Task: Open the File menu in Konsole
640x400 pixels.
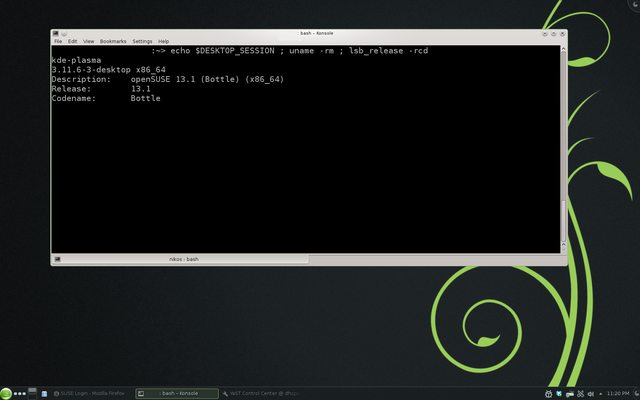Action: [58, 41]
